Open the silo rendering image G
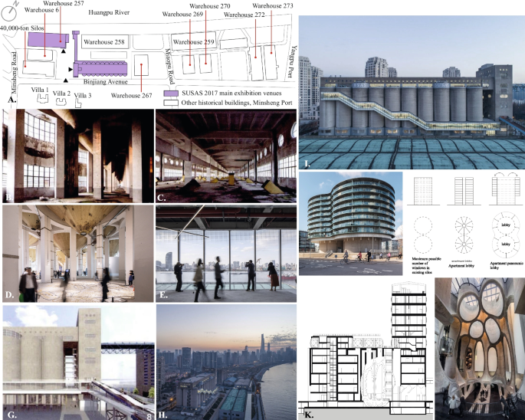Viewport: 525px width, 420px height. click(77, 363)
